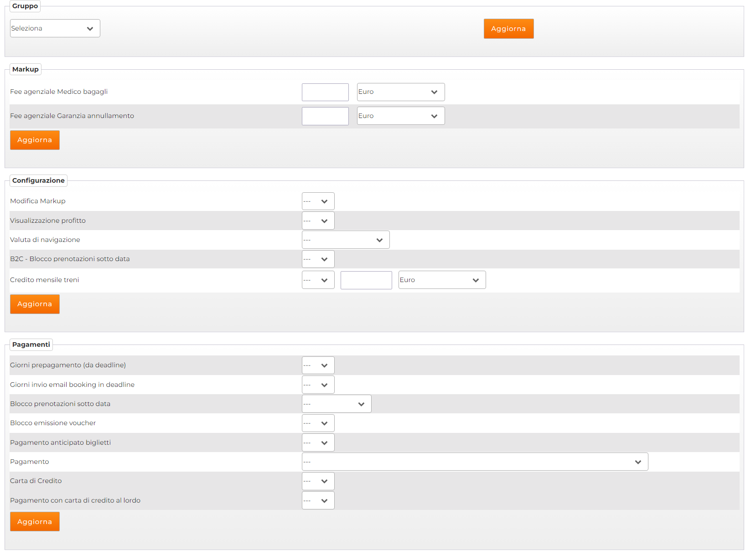Open the Credito mensile treni first dropdown
Viewport: 751px width, 560px height.
tap(318, 280)
